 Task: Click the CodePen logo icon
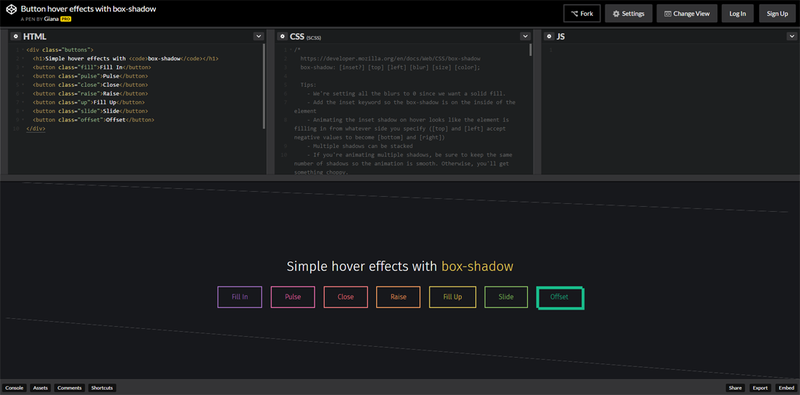click(x=11, y=10)
